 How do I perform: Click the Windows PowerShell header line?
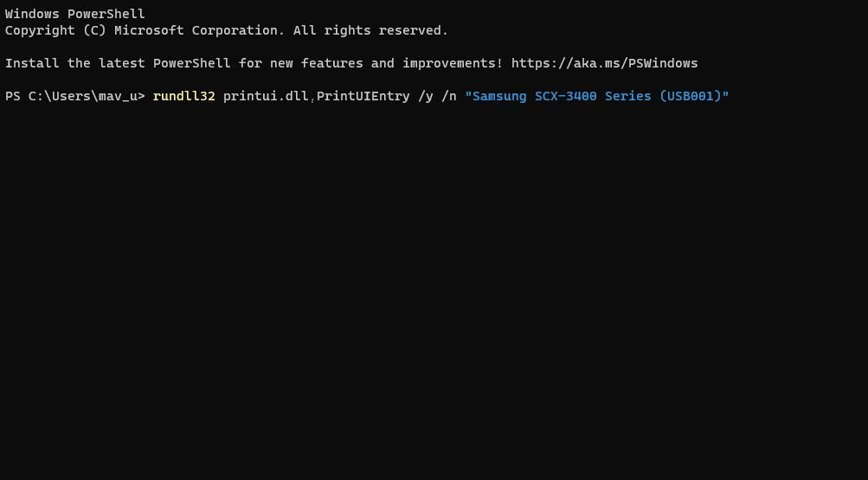pyautogui.click(x=74, y=14)
